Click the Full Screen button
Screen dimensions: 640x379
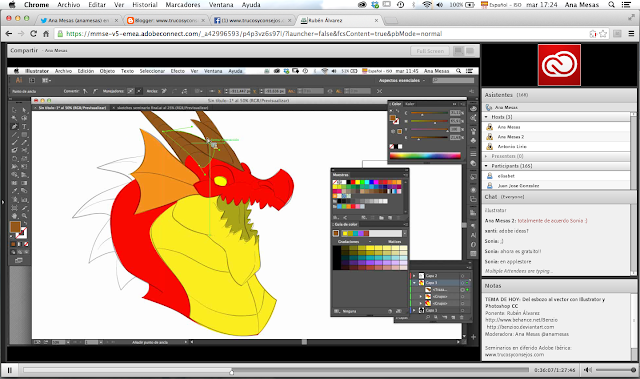tap(430, 51)
